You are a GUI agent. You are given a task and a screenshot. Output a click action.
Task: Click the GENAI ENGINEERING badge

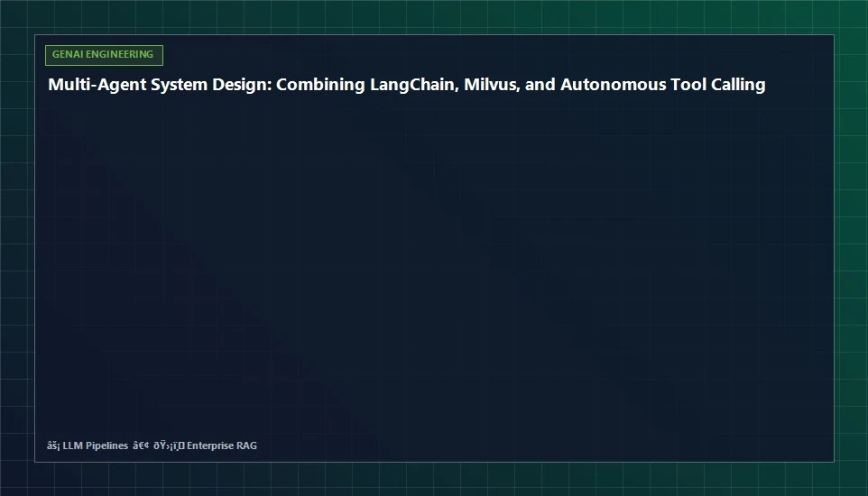click(104, 55)
